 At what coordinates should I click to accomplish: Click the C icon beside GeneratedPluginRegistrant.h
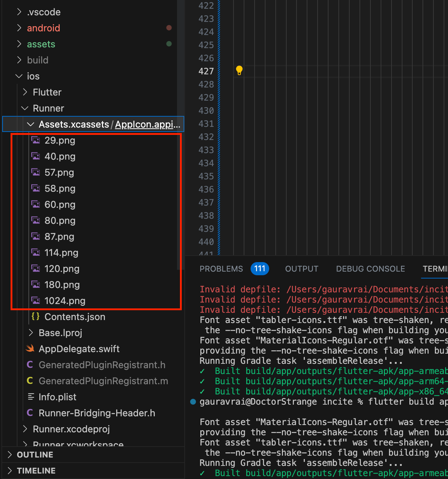tap(30, 365)
